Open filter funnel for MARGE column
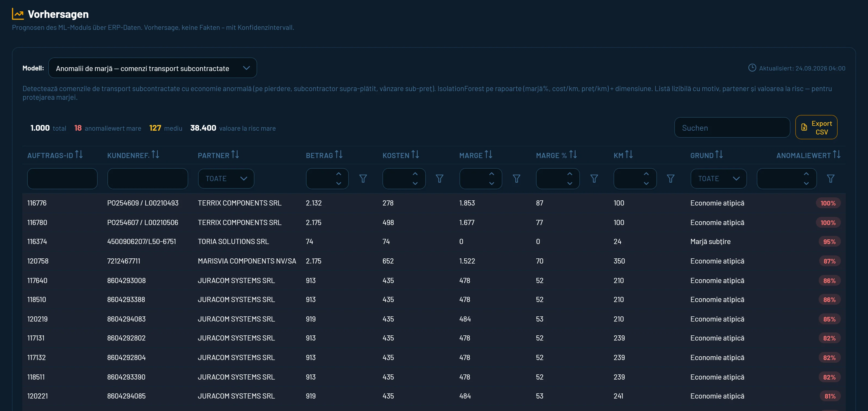The width and height of the screenshot is (868, 411). click(x=516, y=179)
